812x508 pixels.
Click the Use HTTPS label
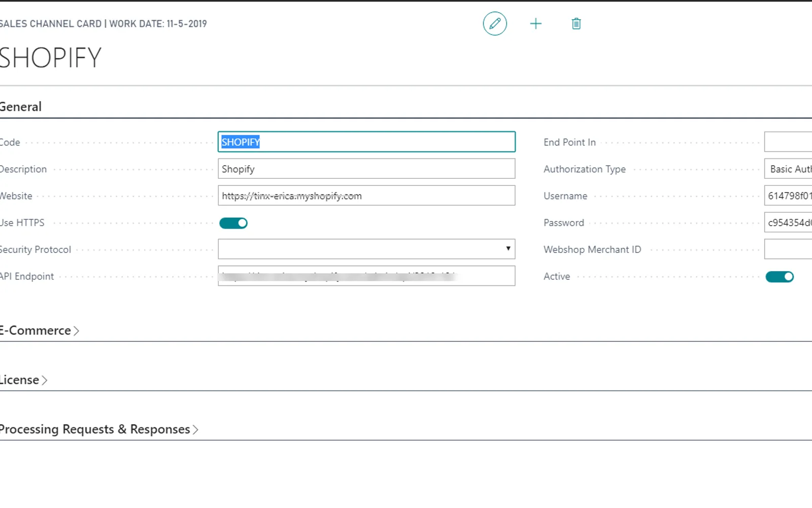coord(22,223)
